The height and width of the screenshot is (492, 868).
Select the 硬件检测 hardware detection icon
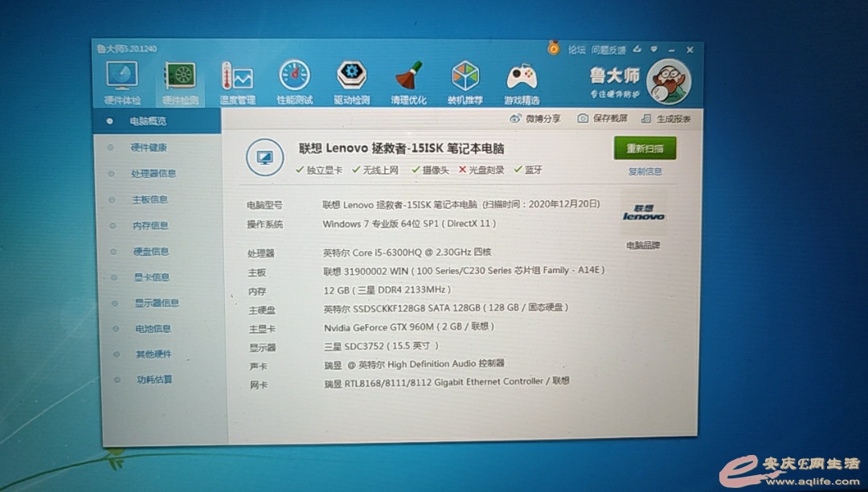[180, 79]
